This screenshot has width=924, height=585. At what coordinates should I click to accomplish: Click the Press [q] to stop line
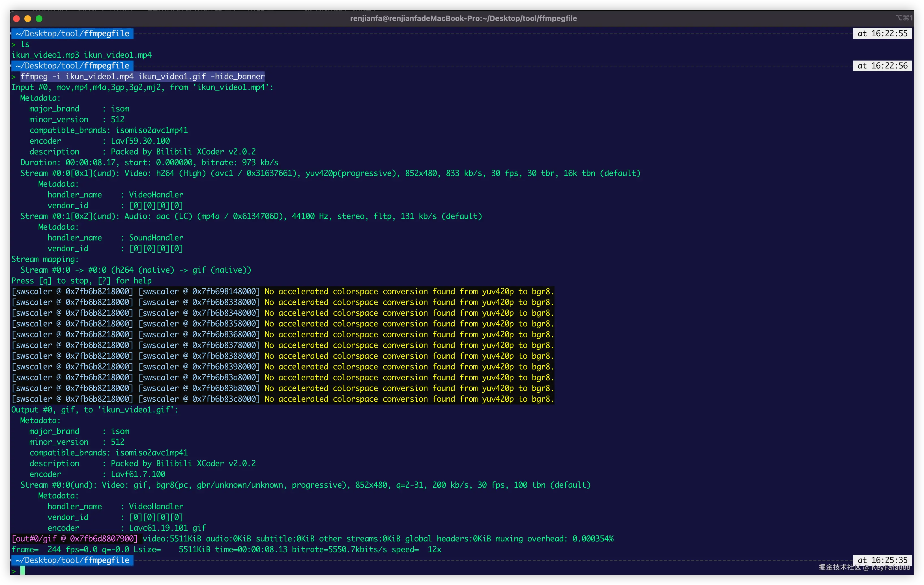[81, 281]
